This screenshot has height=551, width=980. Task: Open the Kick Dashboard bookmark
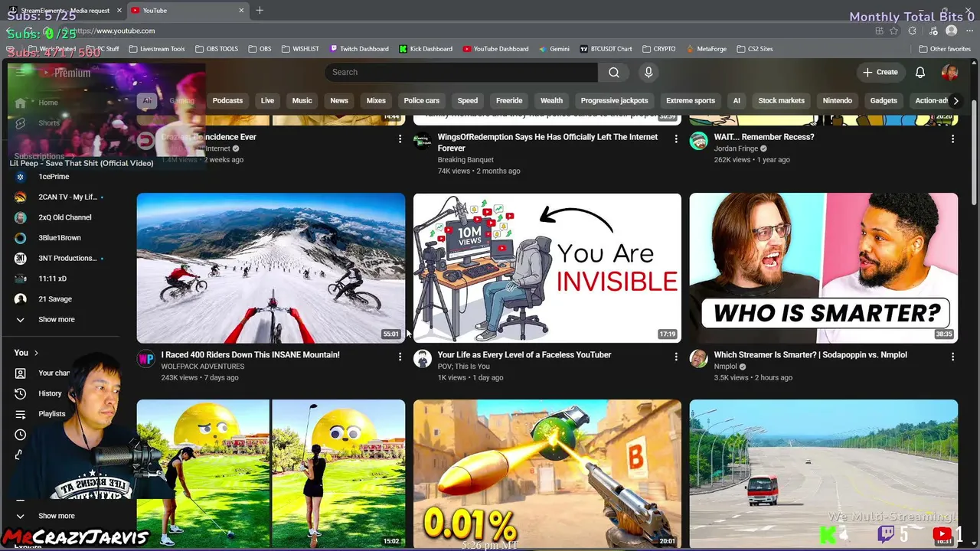[x=426, y=49]
